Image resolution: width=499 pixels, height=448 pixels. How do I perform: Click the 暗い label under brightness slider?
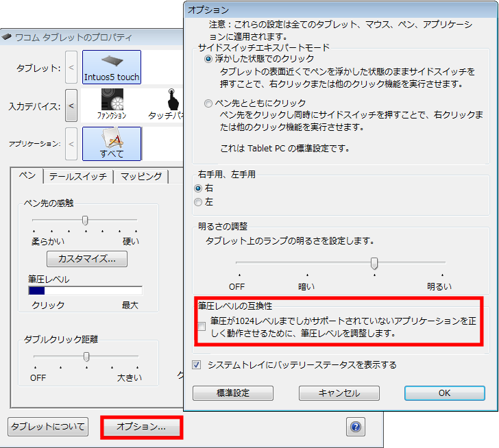[x=306, y=287]
